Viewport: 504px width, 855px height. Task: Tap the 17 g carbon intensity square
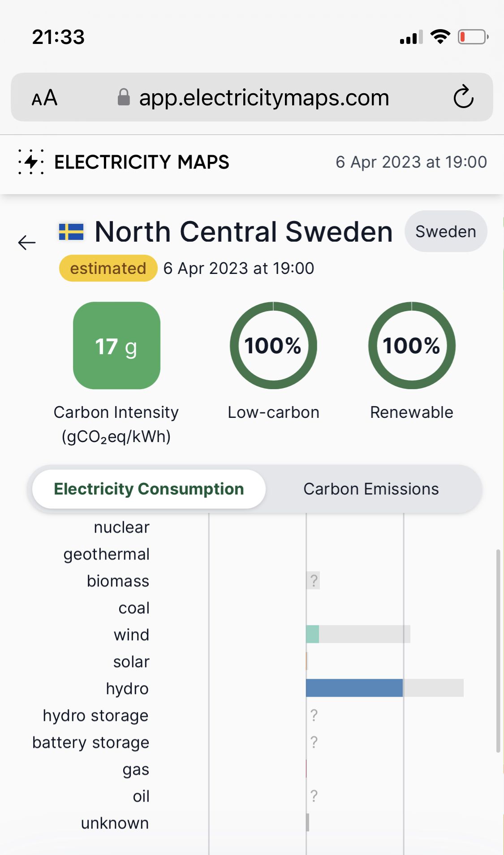(116, 345)
